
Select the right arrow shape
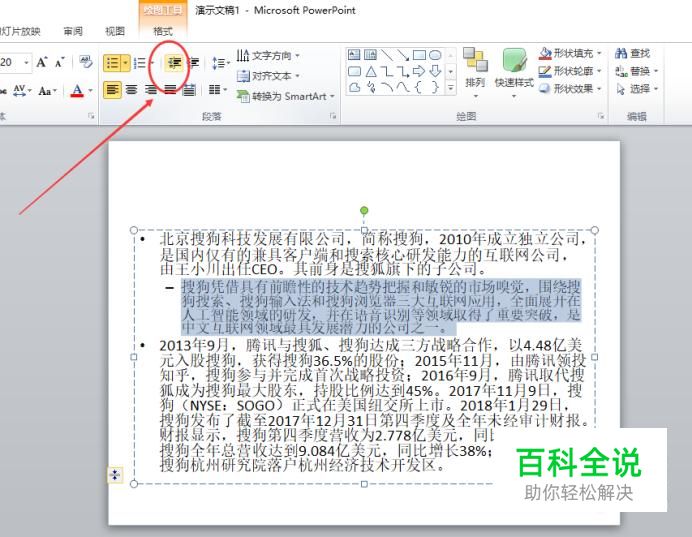419,71
